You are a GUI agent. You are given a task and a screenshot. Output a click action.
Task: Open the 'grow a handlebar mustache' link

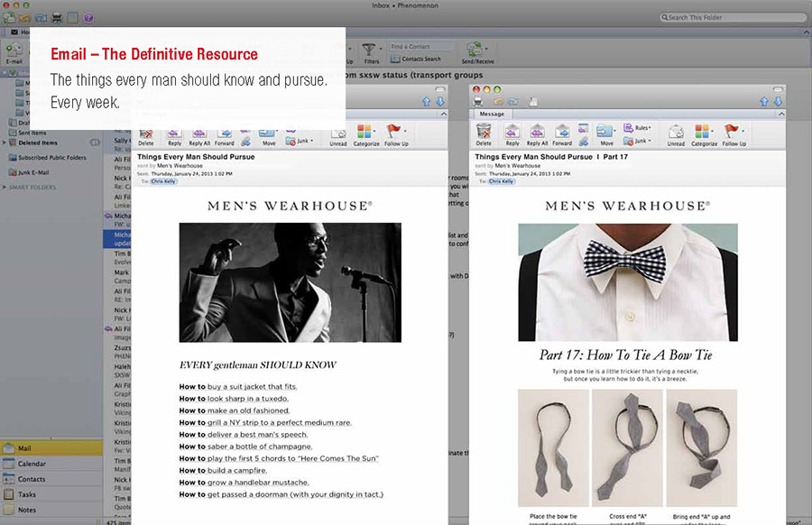coord(258,482)
